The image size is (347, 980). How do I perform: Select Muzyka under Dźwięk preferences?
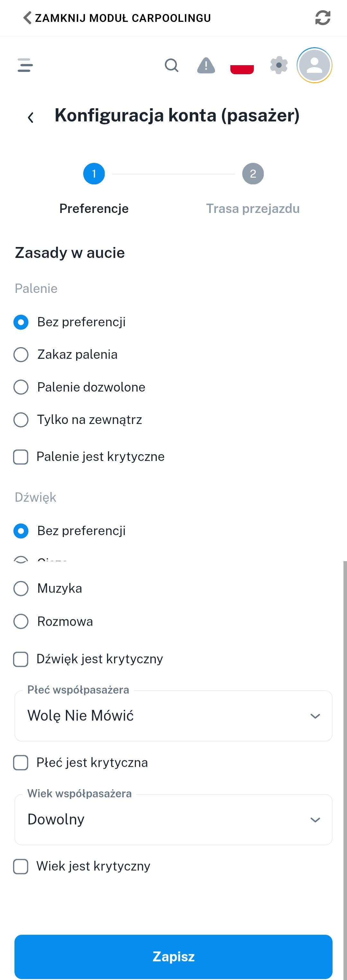click(x=21, y=588)
